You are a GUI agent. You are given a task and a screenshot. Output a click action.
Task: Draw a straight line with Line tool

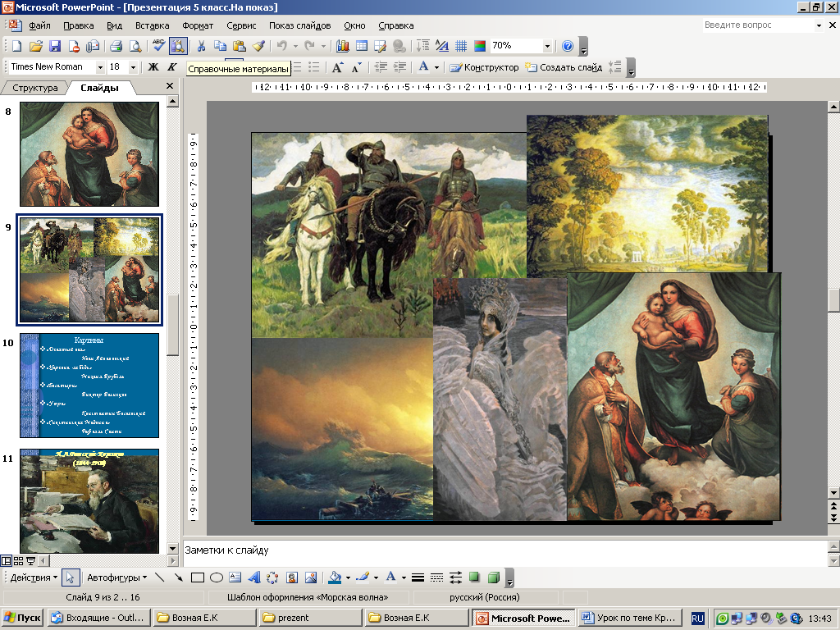click(160, 577)
